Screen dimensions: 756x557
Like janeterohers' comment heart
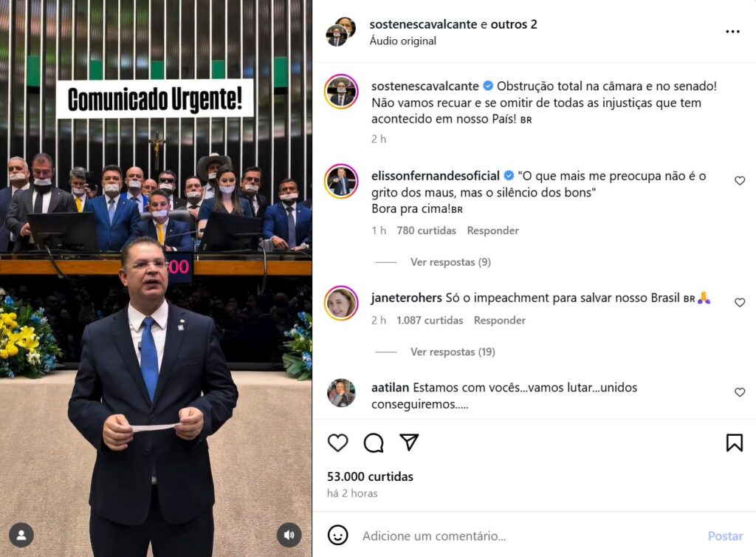point(740,302)
